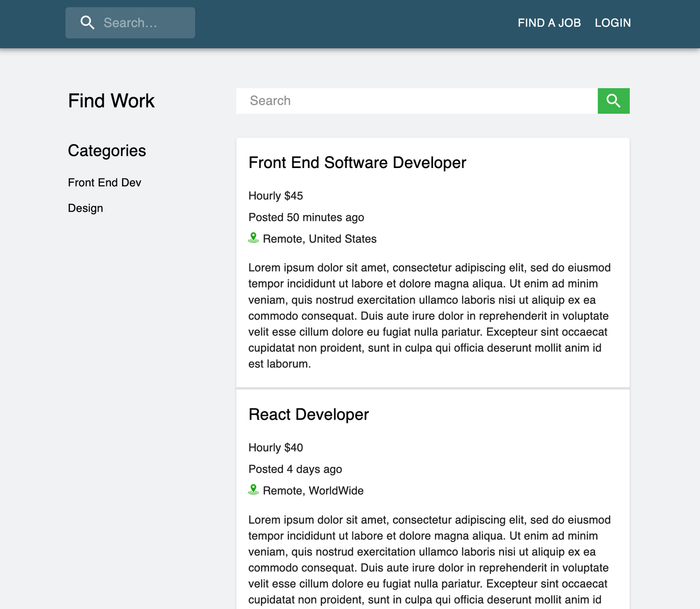Click the Find Work heading
The image size is (700, 609).
pyautogui.click(x=111, y=101)
